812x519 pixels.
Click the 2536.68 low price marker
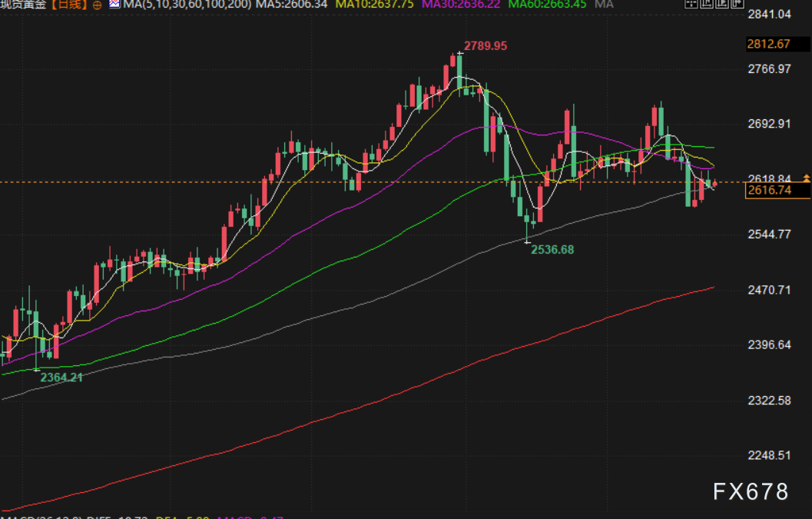(552, 250)
